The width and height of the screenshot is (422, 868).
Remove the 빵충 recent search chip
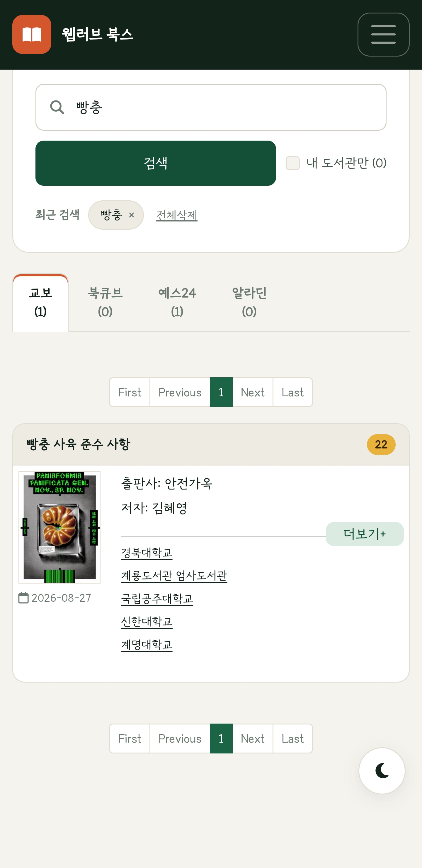(132, 215)
